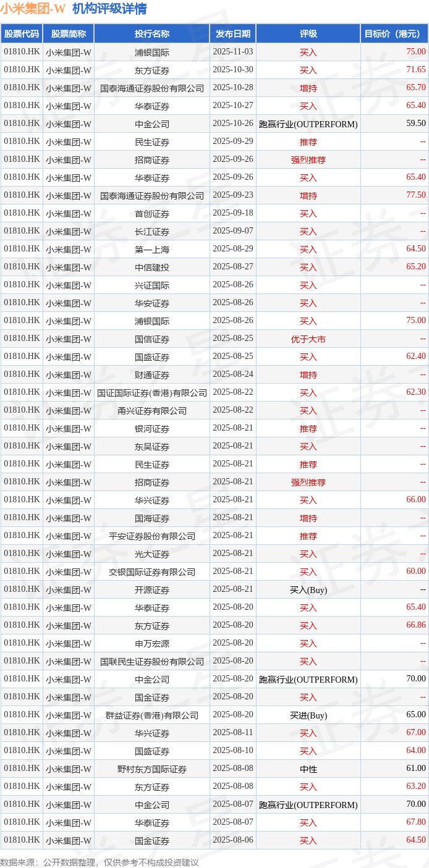This screenshot has width=429, height=868.
Task: Select the date cell 2025-08-27
Action: pos(233,267)
